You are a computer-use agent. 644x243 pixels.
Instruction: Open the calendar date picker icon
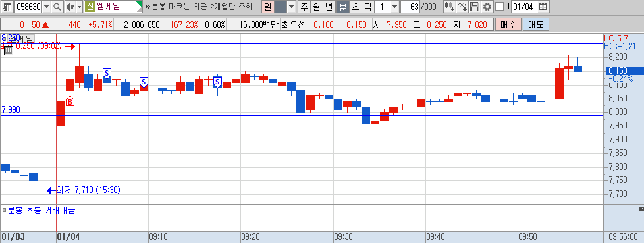543,7
